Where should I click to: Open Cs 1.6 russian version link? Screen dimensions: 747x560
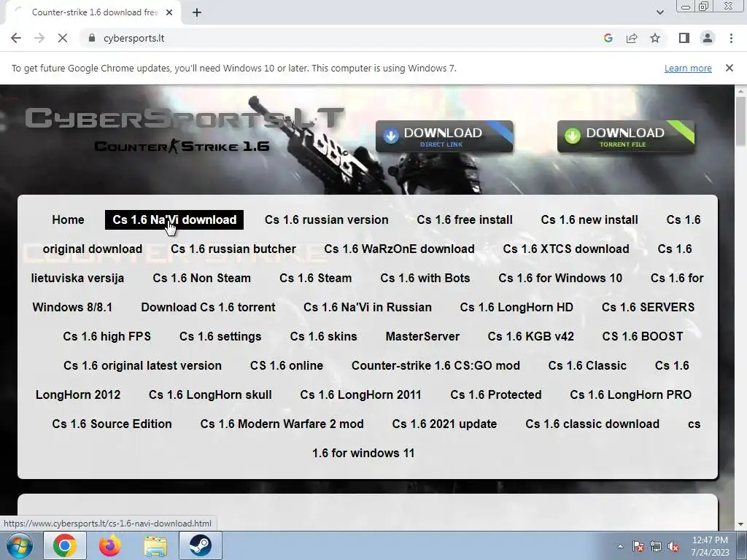pos(327,219)
